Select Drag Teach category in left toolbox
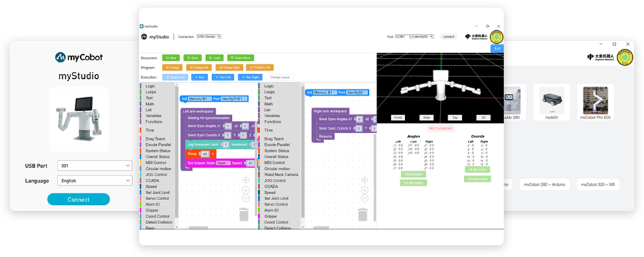644x257 pixels. (x=155, y=139)
